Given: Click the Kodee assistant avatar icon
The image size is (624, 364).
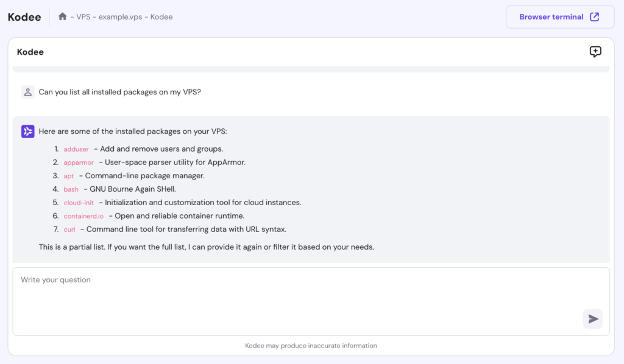Looking at the screenshot, I should (28, 131).
